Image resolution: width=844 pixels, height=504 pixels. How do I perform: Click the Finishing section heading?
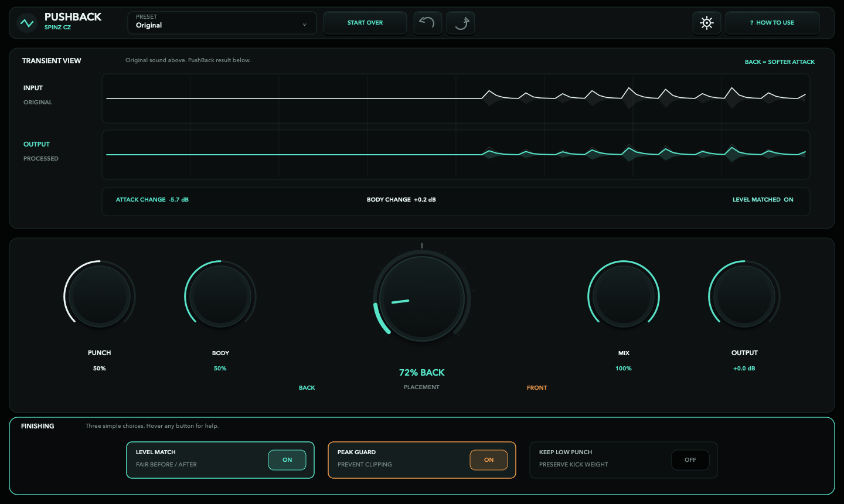[38, 426]
